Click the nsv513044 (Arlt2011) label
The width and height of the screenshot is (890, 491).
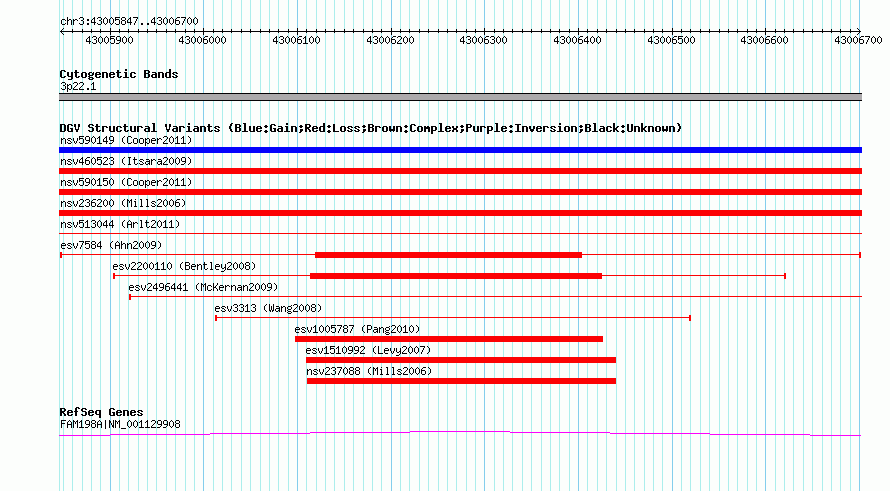pyautogui.click(x=120, y=224)
